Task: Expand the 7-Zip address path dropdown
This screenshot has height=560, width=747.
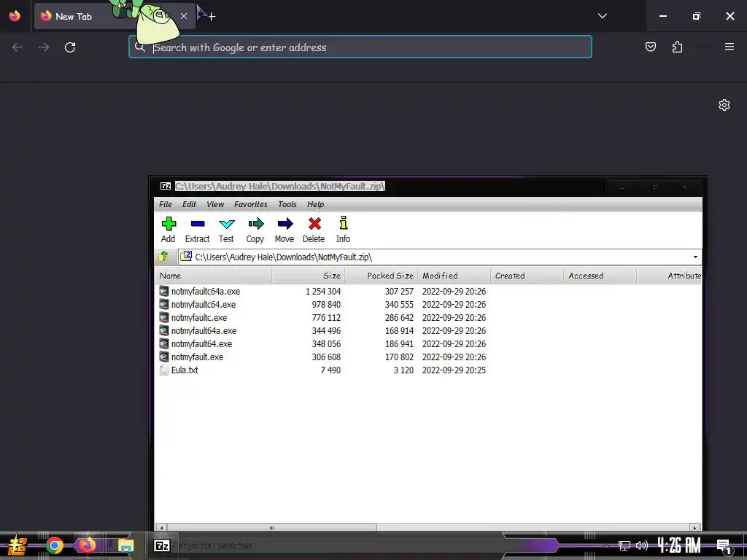Action: tap(695, 257)
